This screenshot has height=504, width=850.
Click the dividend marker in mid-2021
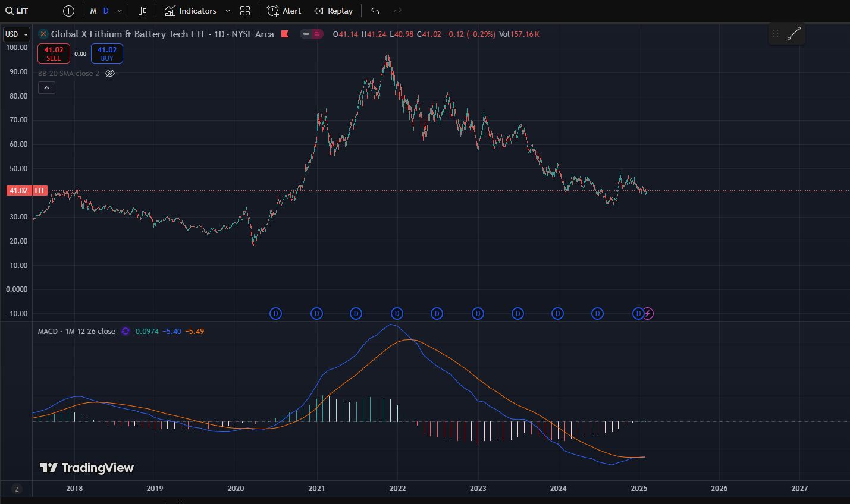[356, 313]
